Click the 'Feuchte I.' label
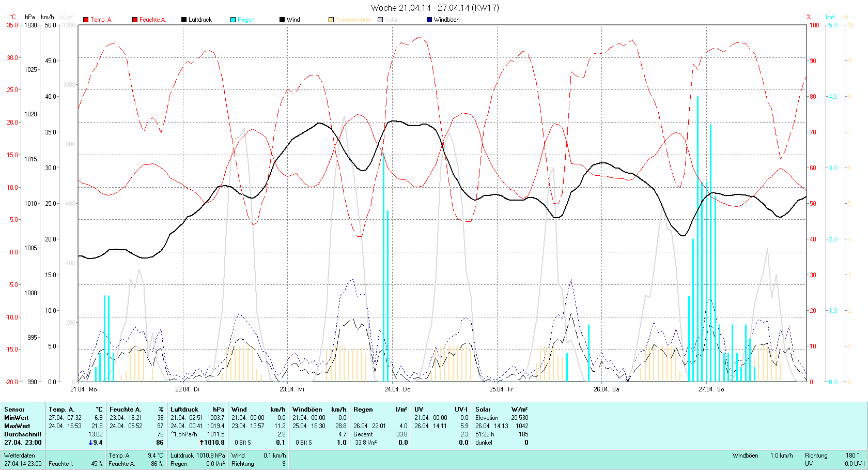 coord(60,464)
